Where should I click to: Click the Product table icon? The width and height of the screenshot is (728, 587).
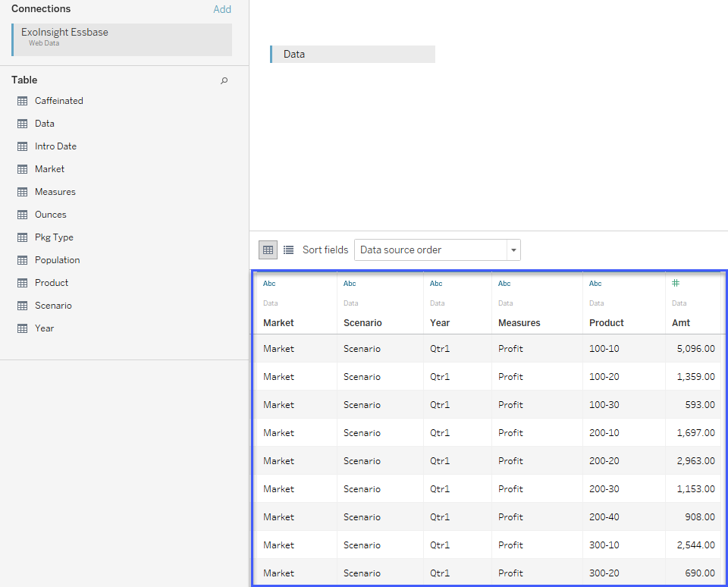click(x=22, y=283)
